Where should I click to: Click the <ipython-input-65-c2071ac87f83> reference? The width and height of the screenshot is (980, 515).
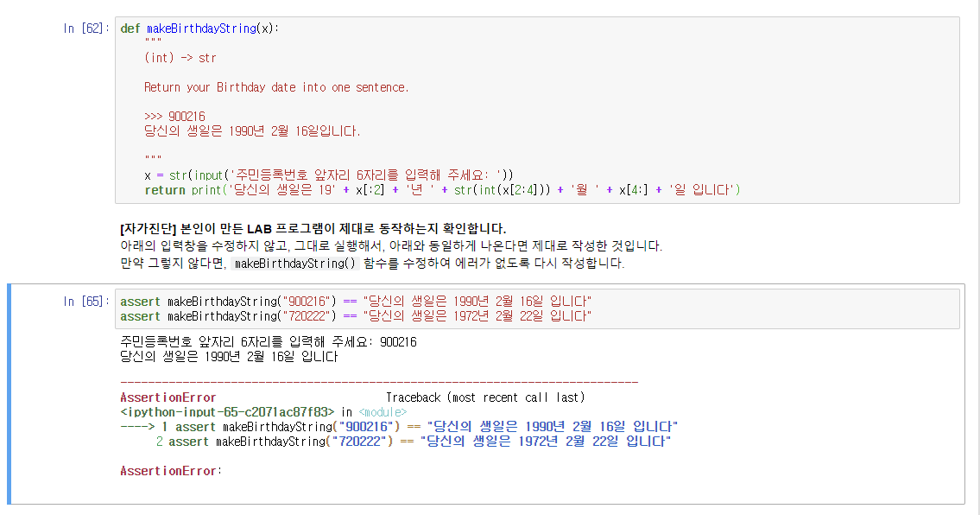[x=227, y=412]
